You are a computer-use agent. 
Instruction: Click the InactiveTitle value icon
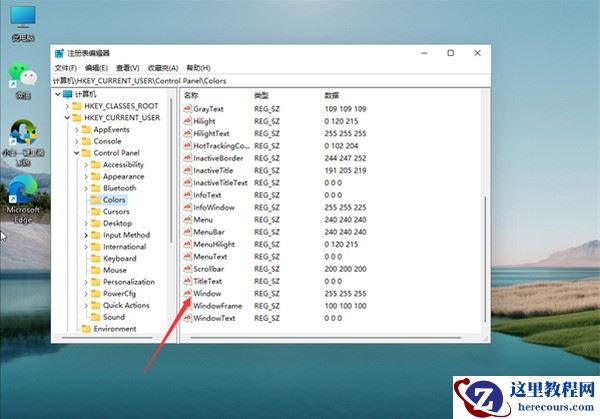(188, 170)
